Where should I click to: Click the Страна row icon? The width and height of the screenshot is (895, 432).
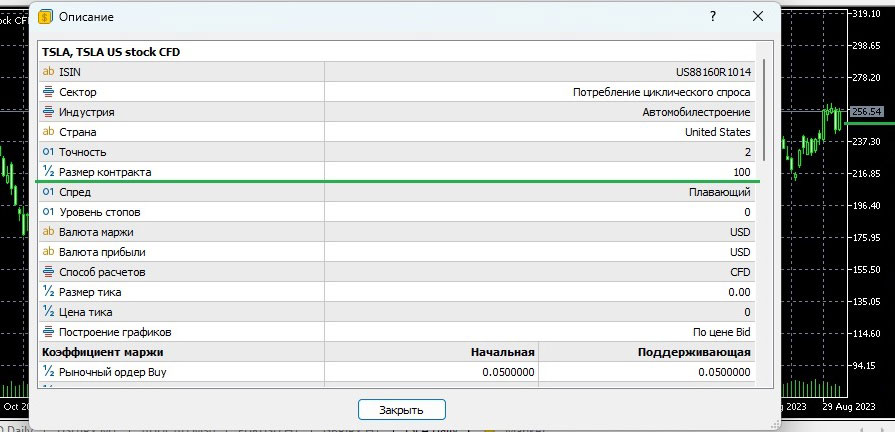click(x=48, y=132)
